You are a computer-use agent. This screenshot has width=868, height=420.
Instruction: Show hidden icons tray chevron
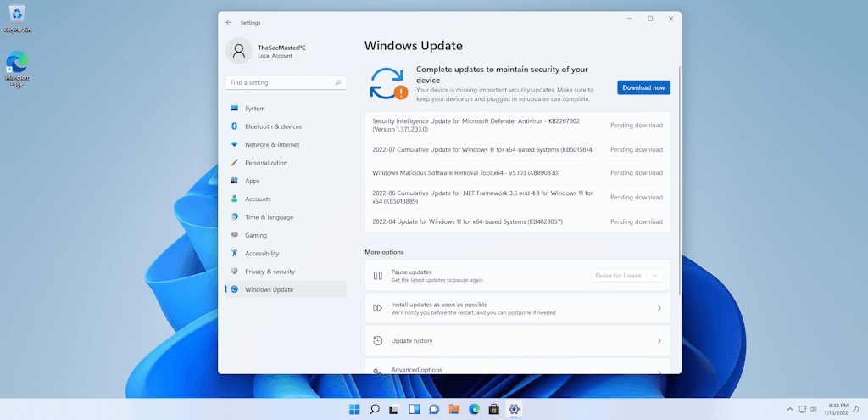click(x=790, y=410)
